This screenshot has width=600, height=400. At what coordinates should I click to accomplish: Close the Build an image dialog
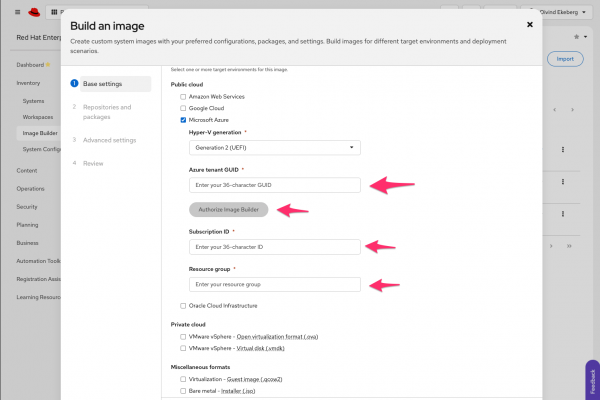click(530, 24)
